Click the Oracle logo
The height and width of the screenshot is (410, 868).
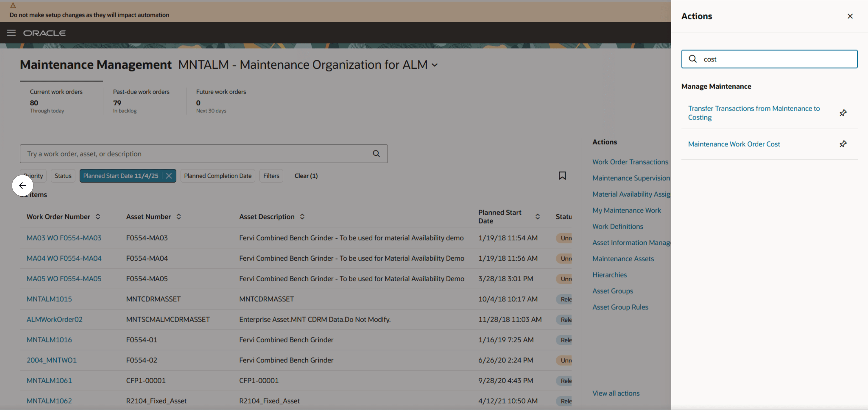point(44,33)
